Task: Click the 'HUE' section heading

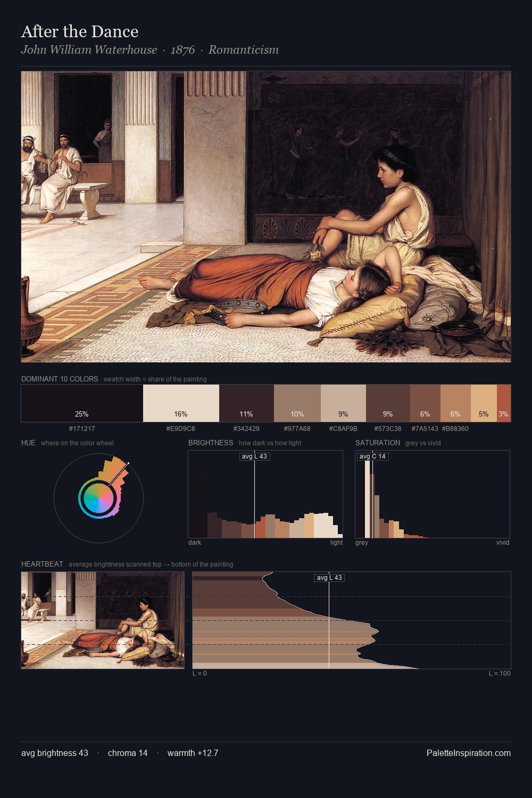Action: (28, 443)
